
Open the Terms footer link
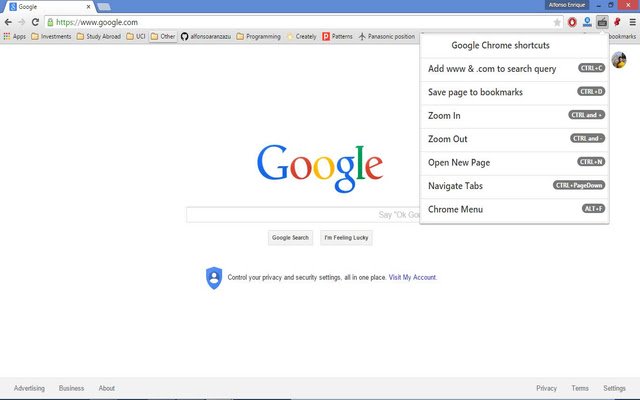tap(580, 388)
